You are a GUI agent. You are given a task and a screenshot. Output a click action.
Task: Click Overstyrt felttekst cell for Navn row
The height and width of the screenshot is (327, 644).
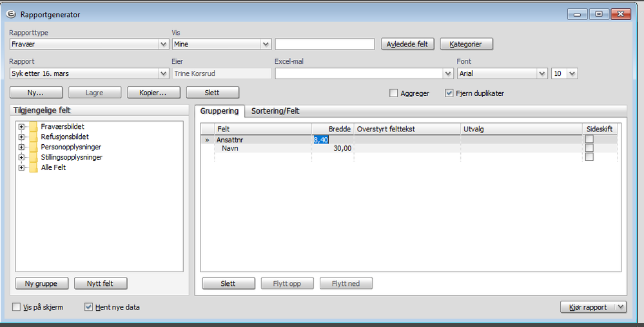[x=407, y=149]
